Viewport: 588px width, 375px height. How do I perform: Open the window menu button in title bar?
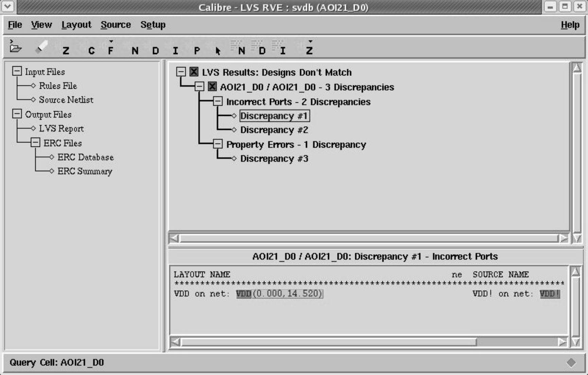8,6
